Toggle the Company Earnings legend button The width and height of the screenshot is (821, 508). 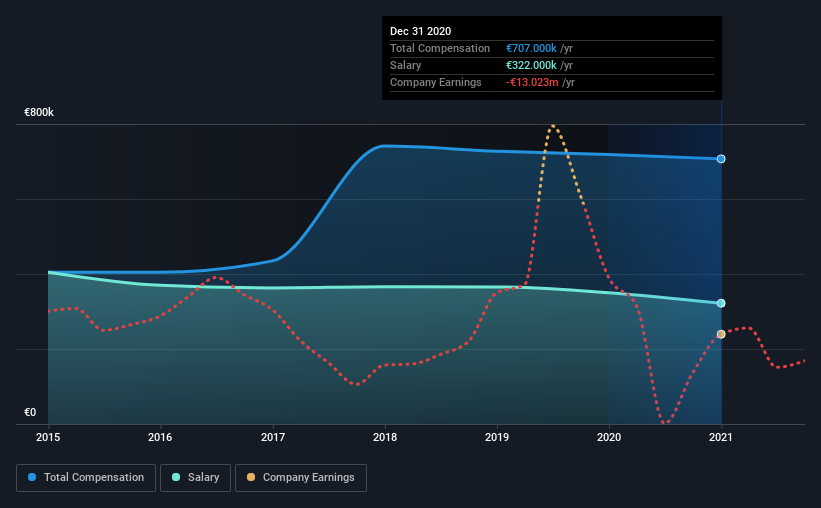[301, 478]
